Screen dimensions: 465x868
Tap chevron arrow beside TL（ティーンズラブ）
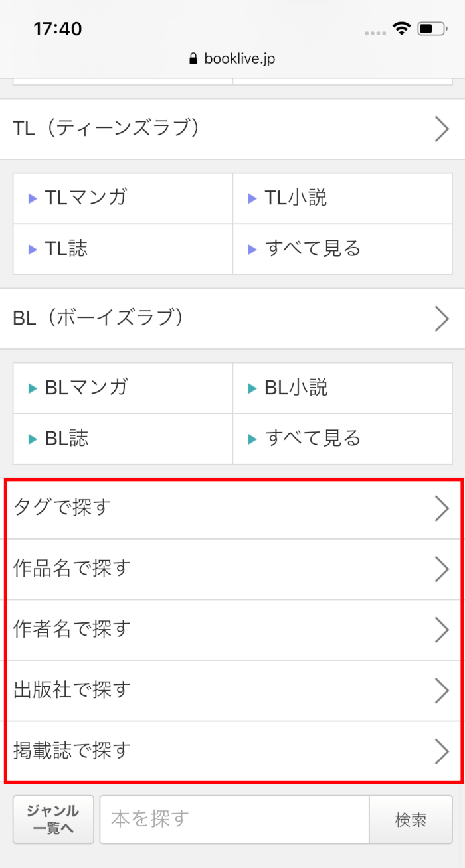[x=442, y=129]
